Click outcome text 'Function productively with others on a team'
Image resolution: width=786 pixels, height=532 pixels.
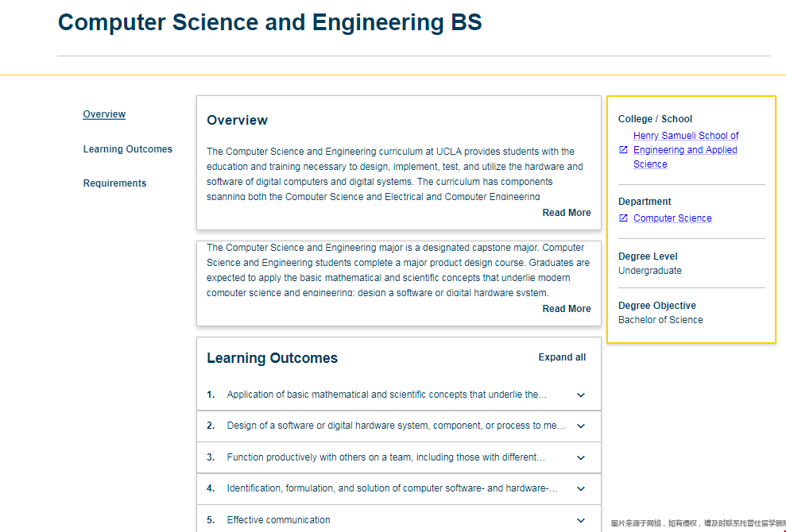(x=385, y=457)
